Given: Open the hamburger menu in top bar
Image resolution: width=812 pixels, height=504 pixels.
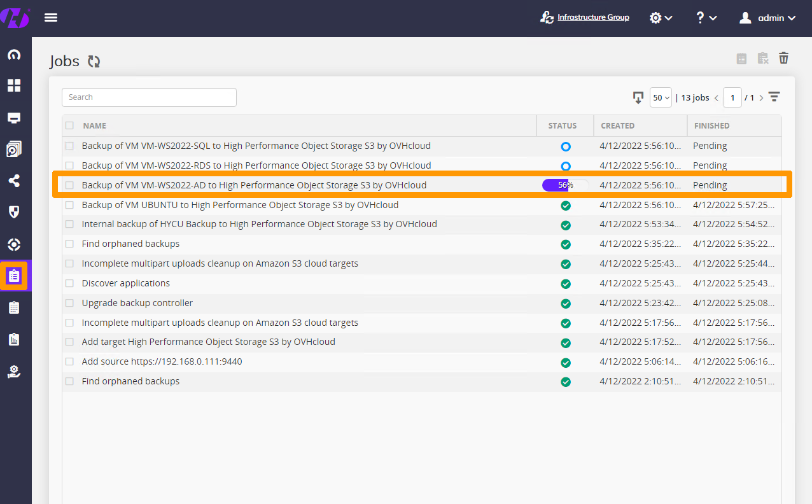Looking at the screenshot, I should pos(51,18).
